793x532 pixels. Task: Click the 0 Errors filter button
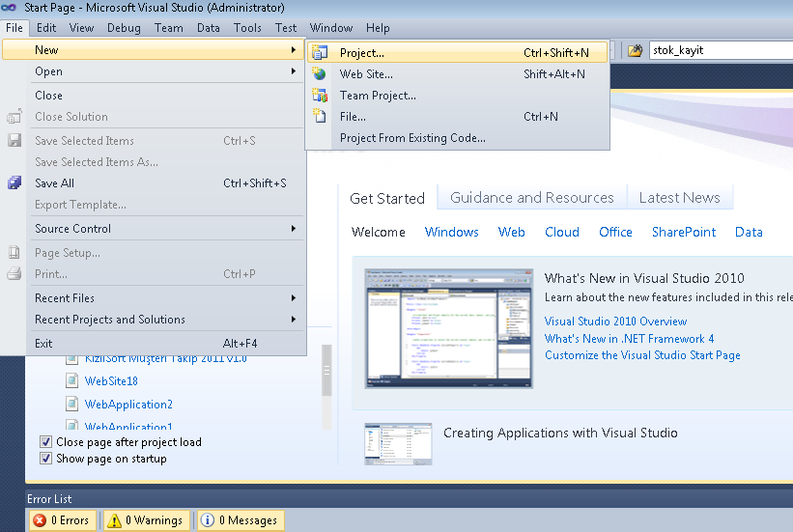click(63, 520)
